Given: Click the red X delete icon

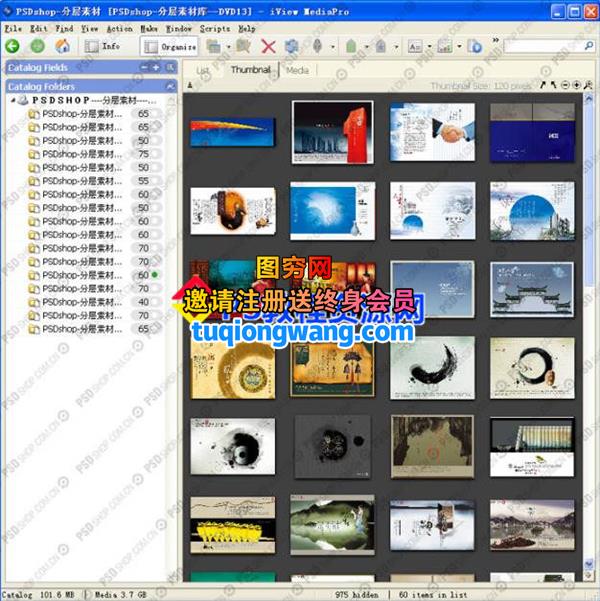Looking at the screenshot, I should click(268, 47).
